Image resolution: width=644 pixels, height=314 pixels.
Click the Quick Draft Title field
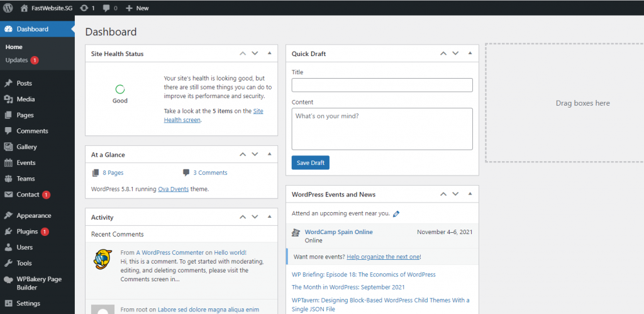[382, 85]
